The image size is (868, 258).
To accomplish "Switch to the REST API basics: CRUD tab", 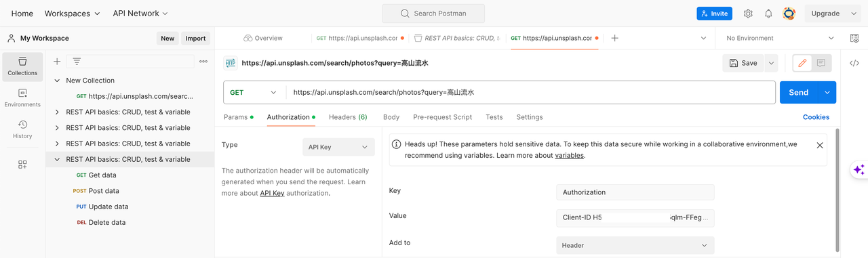I will [x=457, y=39].
